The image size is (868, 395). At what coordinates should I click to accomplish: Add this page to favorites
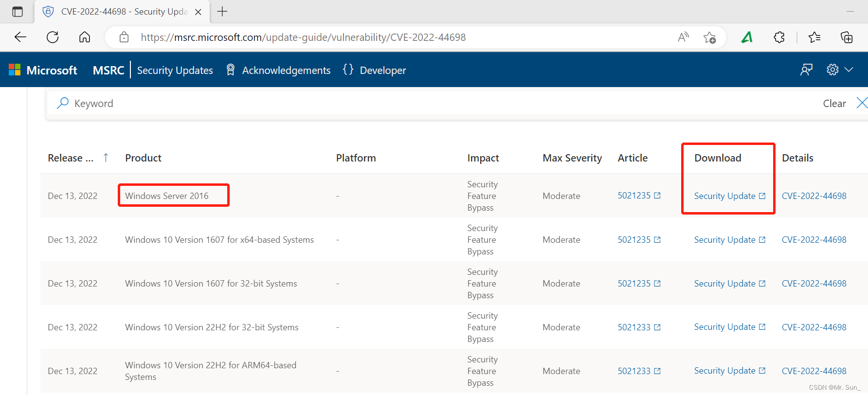click(x=709, y=37)
